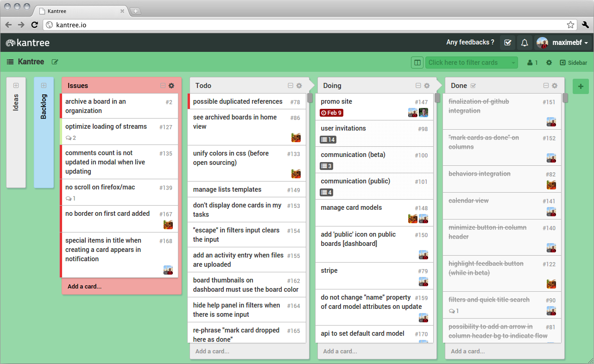Viewport: 594px width, 364px height.
Task: Bookmark the page with the star icon
Action: point(570,25)
